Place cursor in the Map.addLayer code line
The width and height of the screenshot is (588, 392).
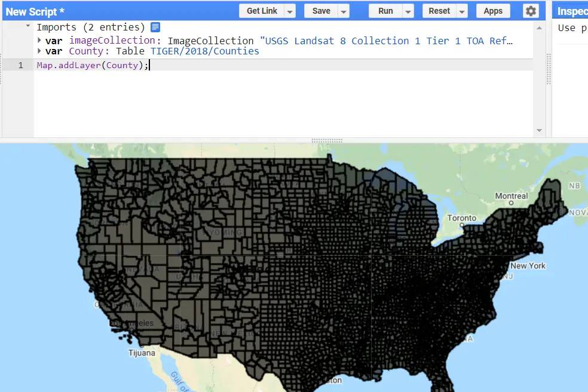pos(93,65)
